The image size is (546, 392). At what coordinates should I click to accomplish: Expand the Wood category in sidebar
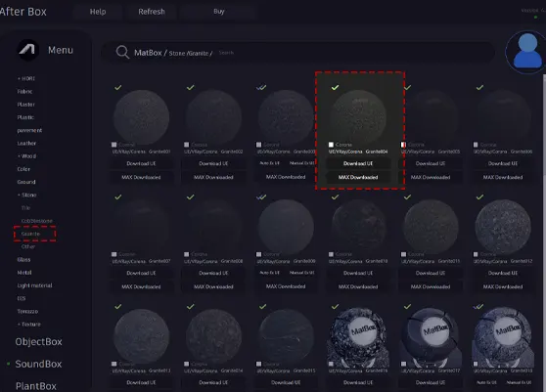coord(26,156)
